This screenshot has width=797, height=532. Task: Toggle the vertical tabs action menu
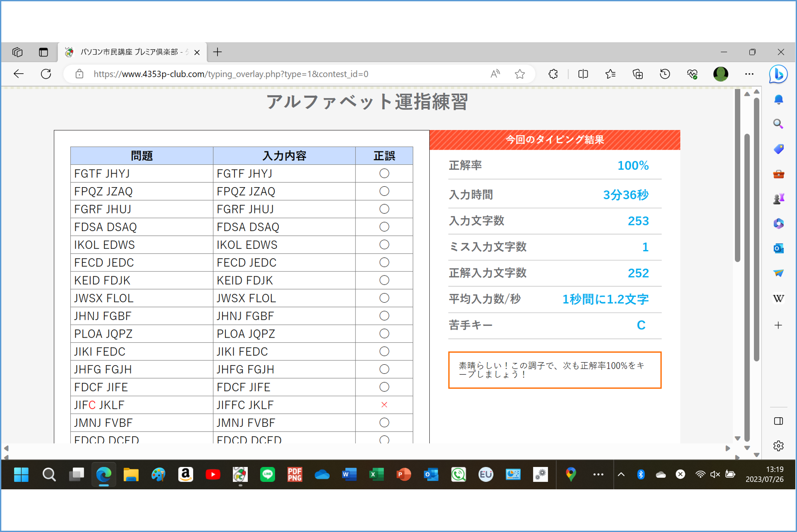(44, 52)
